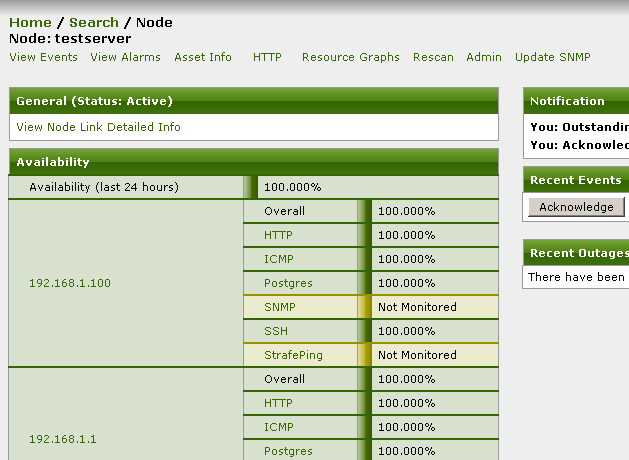This screenshot has width=629, height=460.
Task: Open Postgres service on 192.168.1.100
Action: tap(288, 283)
